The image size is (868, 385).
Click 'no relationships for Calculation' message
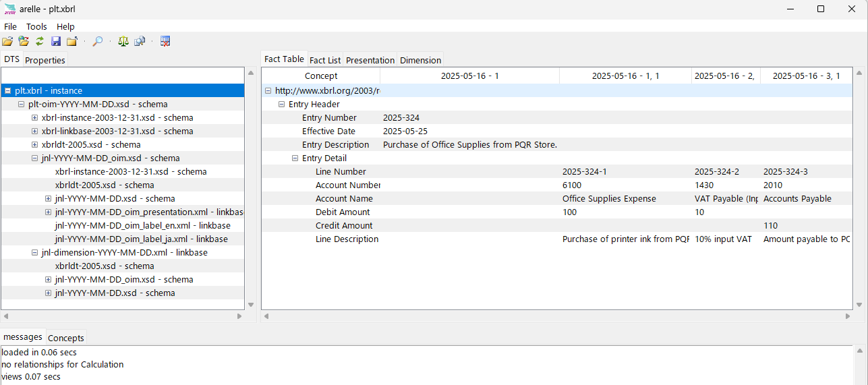pos(63,364)
